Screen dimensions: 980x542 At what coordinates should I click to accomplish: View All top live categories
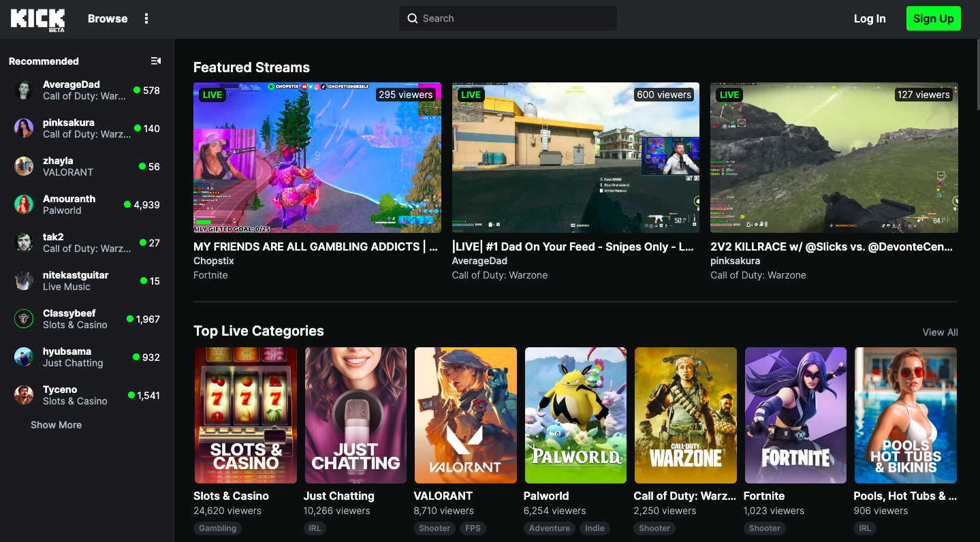coord(940,332)
